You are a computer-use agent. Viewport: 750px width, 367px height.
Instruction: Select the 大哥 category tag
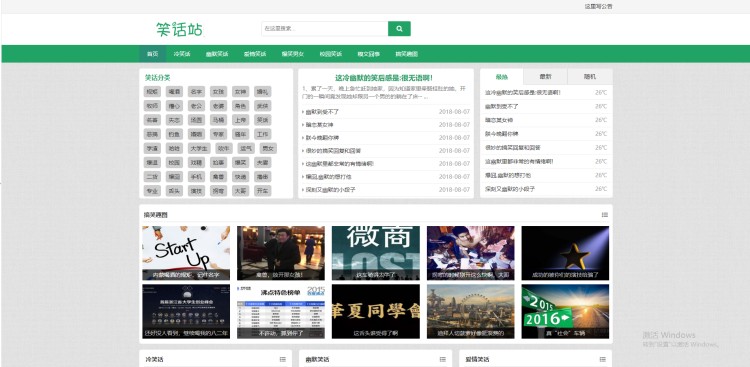pos(240,191)
